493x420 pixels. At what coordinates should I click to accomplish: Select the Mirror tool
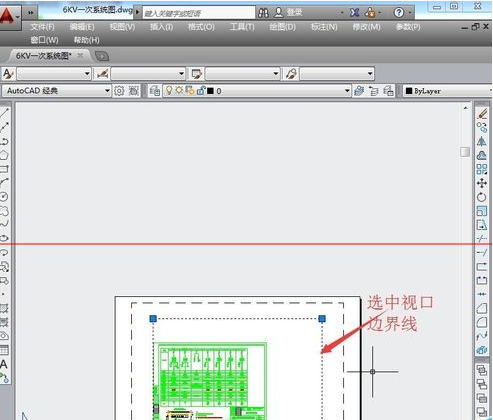click(x=482, y=141)
